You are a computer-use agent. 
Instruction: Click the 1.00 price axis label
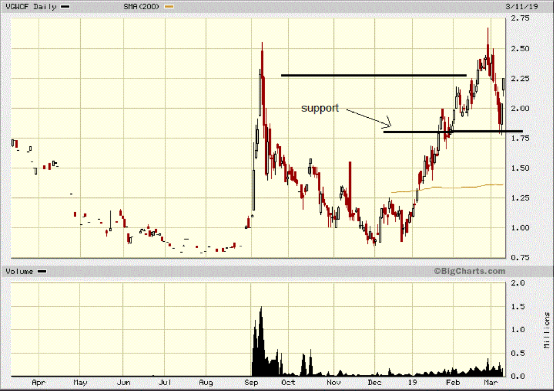pyautogui.click(x=520, y=228)
